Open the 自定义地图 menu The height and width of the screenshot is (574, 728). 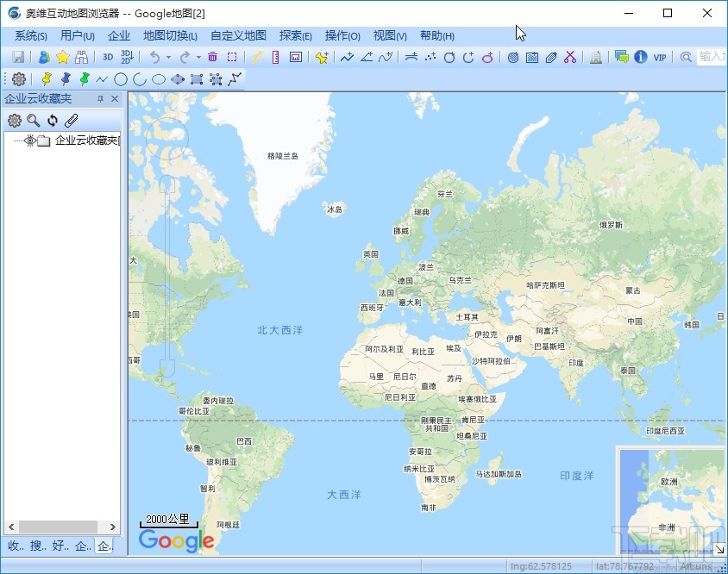238,35
